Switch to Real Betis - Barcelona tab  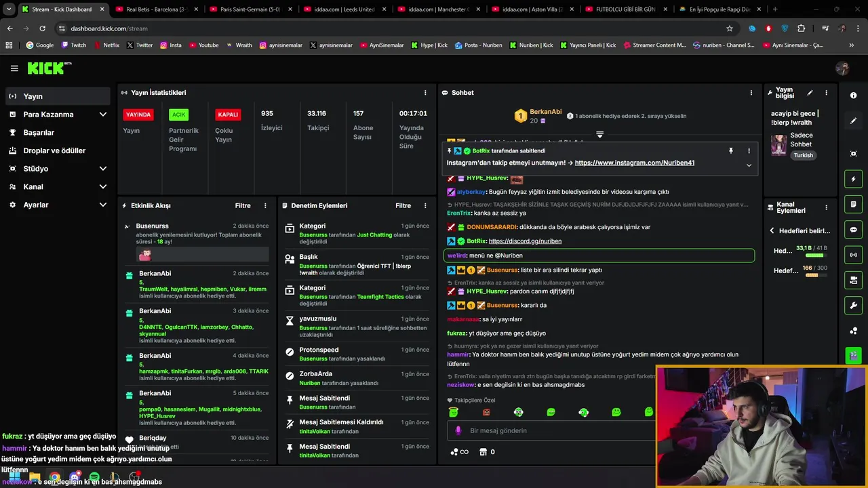[155, 9]
